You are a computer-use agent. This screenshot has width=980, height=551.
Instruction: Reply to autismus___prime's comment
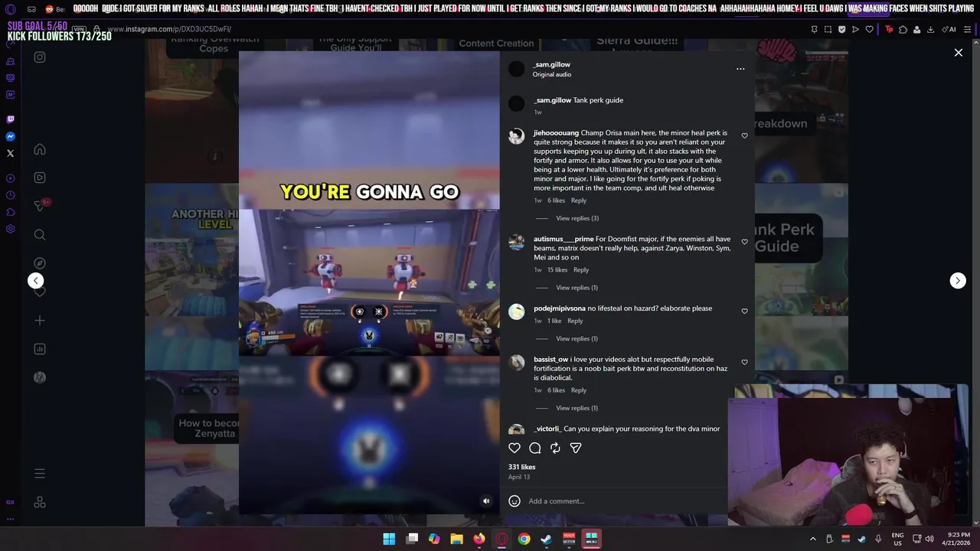coord(581,270)
